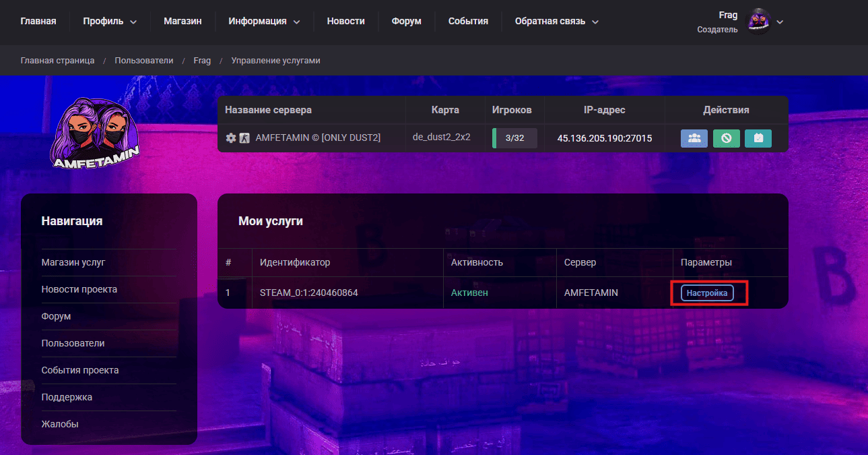Image resolution: width=868 pixels, height=455 pixels.
Task: Click the map name de_dust2_2x2
Action: [441, 137]
